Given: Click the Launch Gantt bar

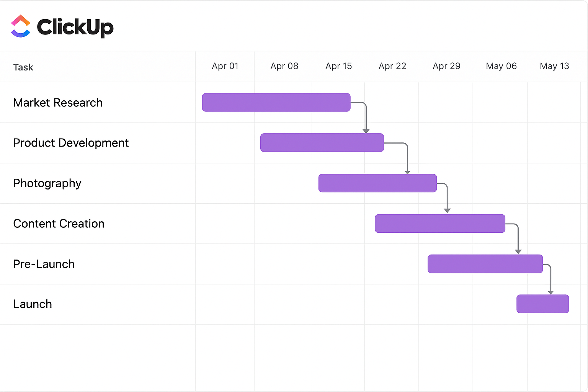Looking at the screenshot, I should tap(542, 304).
